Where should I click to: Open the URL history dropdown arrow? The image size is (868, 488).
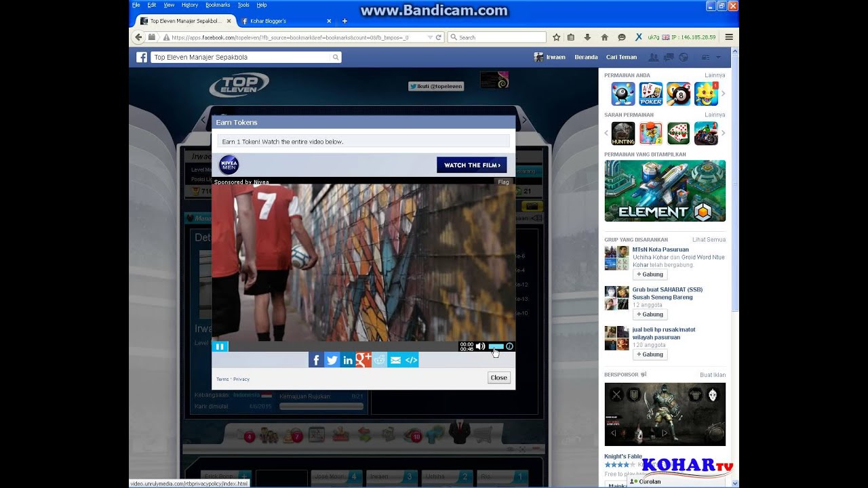431,37
